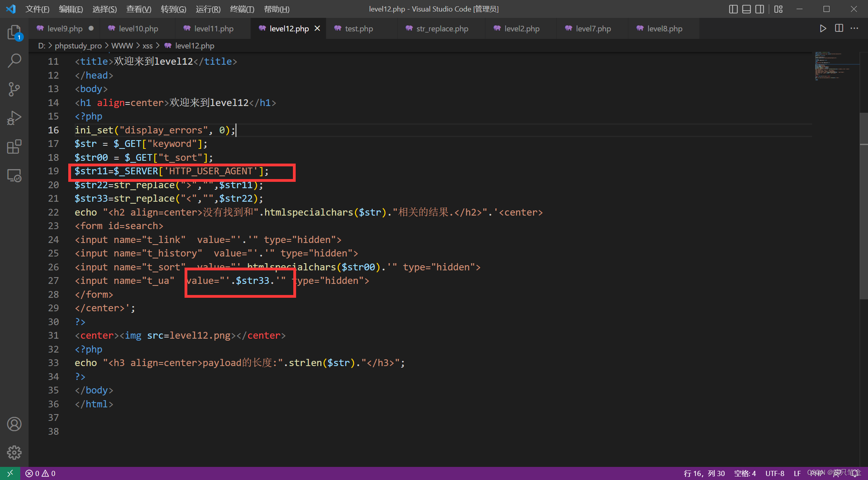The width and height of the screenshot is (868, 480).
Task: Change file encoding UTF-8
Action: [775, 473]
